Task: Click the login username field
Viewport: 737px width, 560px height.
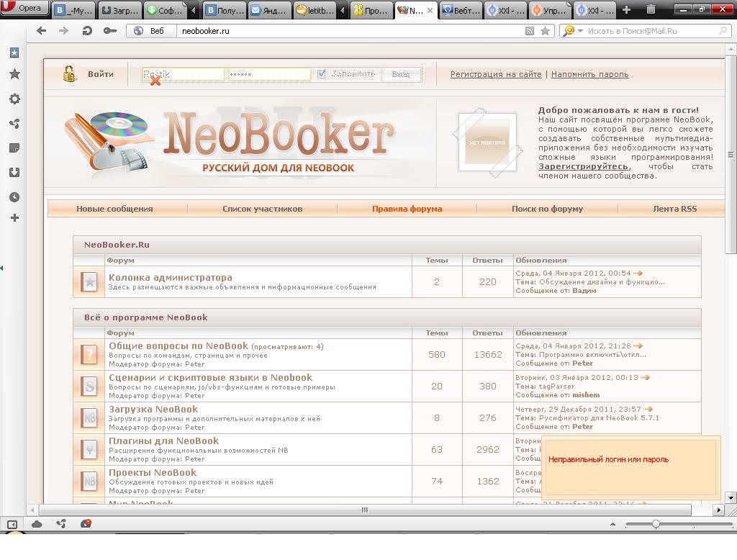Action: [184, 74]
